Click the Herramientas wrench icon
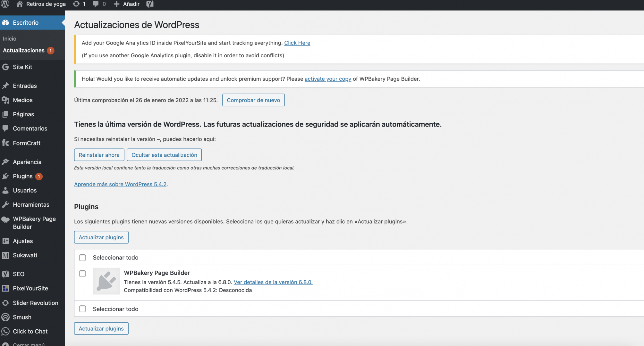 tap(5, 204)
